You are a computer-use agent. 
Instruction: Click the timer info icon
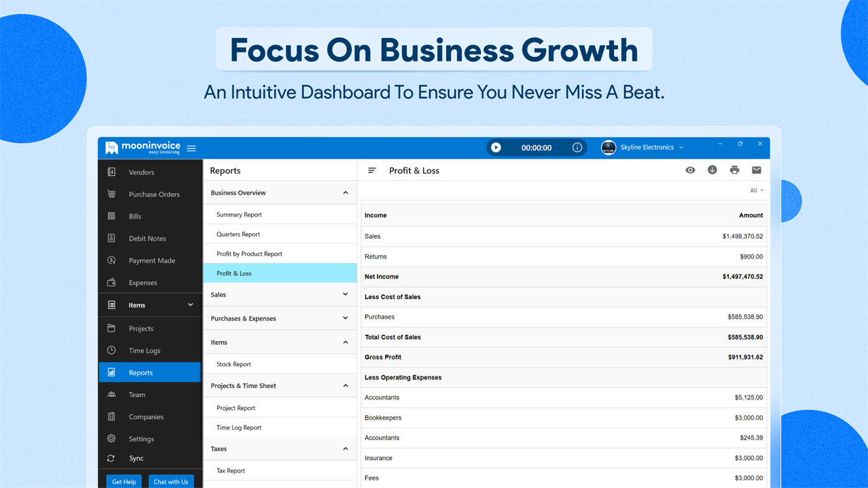[576, 147]
